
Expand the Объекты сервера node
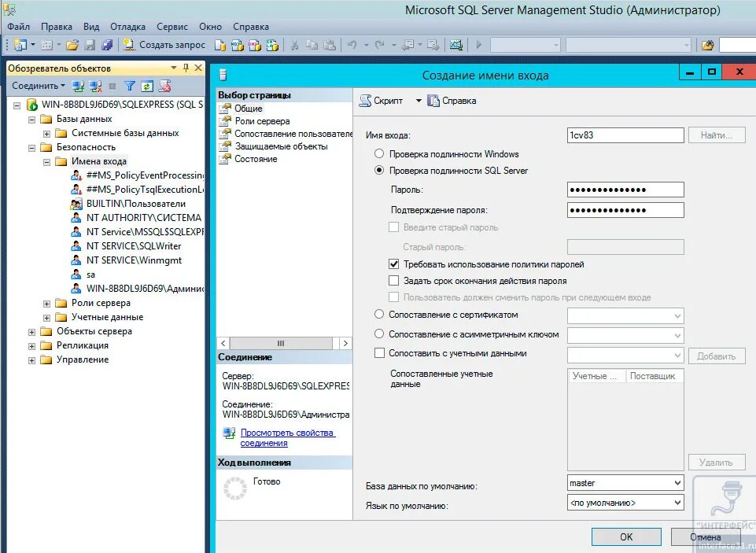tap(31, 332)
